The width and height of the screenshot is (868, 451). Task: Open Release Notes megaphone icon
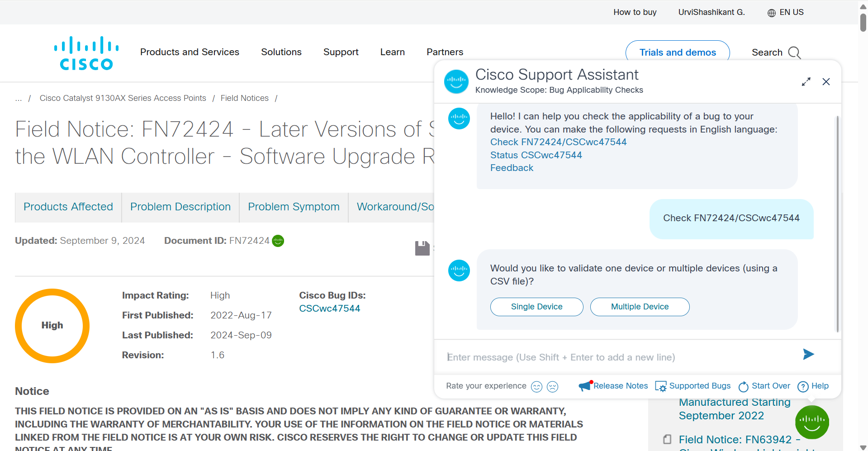(x=585, y=386)
